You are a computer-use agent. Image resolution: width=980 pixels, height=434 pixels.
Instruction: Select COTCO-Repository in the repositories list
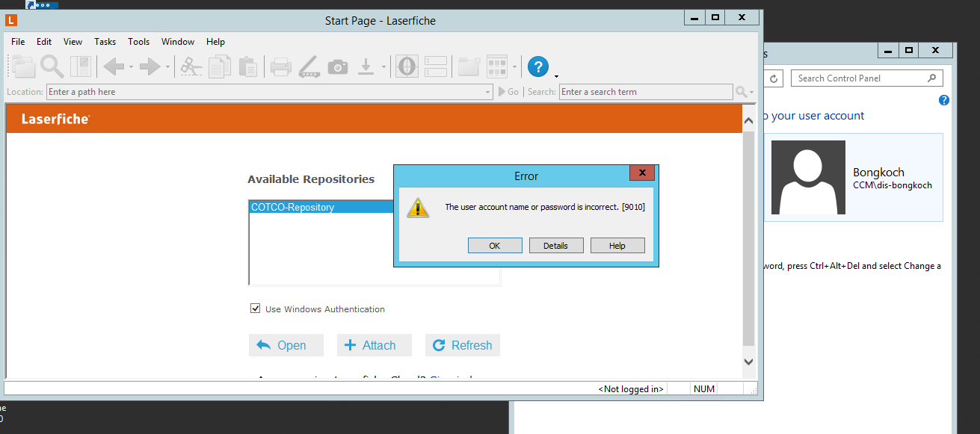click(321, 207)
